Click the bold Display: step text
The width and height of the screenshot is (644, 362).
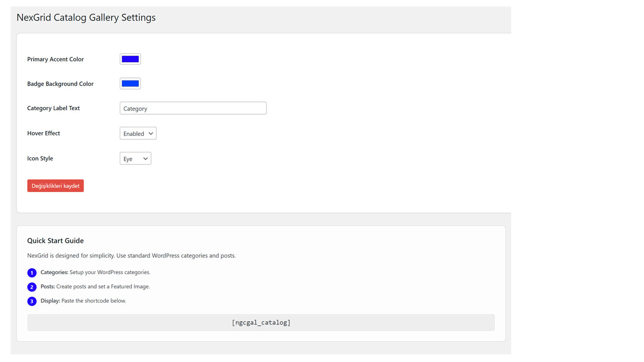[50, 301]
